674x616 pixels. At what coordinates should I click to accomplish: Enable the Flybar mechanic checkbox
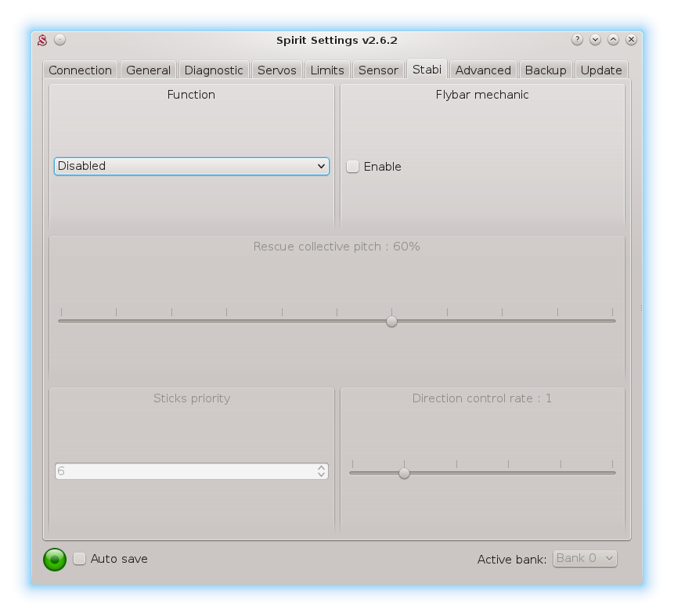point(353,167)
